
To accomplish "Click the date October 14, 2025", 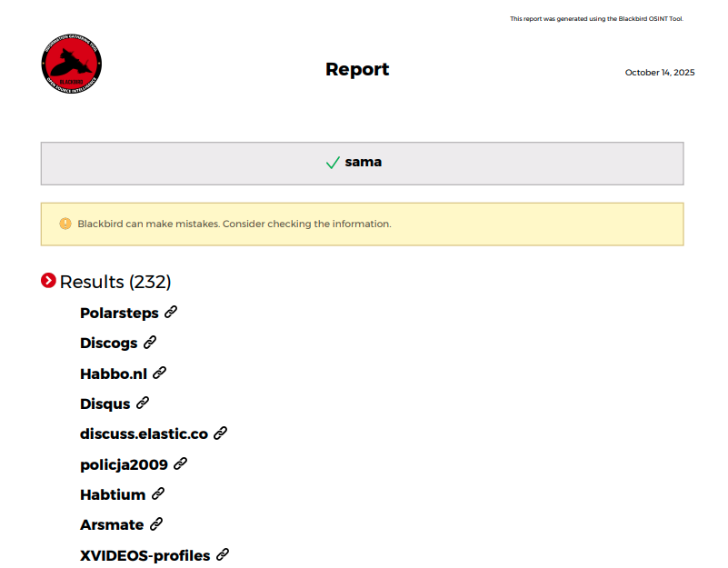I will (x=660, y=73).
